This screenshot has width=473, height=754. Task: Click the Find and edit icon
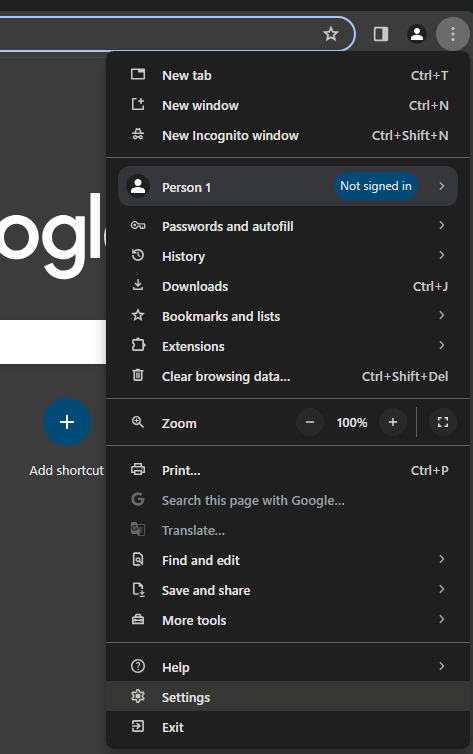[138, 559]
